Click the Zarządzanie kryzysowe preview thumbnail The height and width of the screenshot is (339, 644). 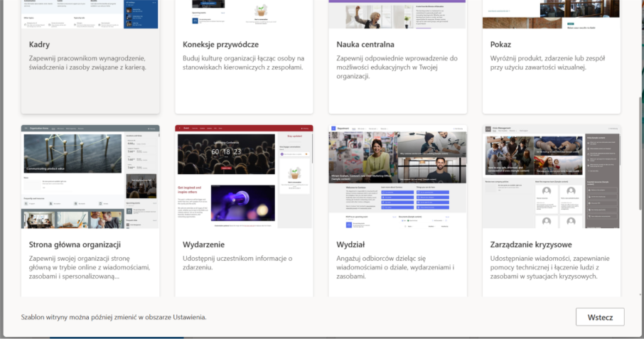tap(551, 177)
